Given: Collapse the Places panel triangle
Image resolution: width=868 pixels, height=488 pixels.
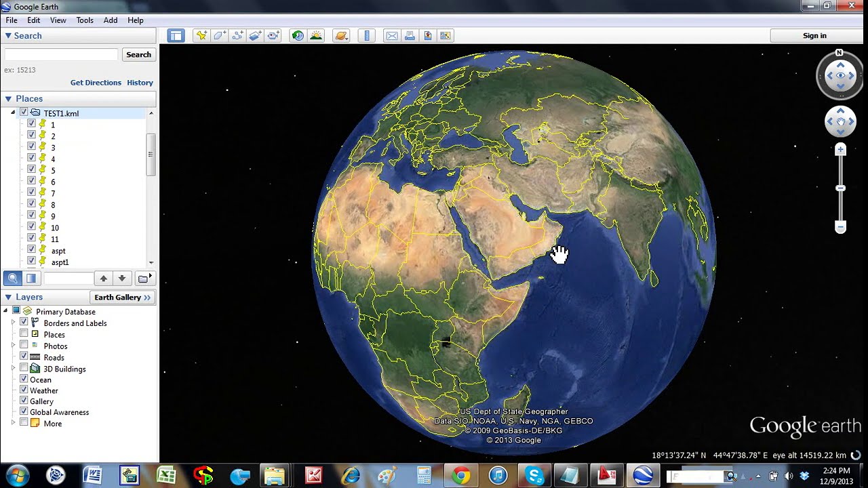Looking at the screenshot, I should point(8,99).
